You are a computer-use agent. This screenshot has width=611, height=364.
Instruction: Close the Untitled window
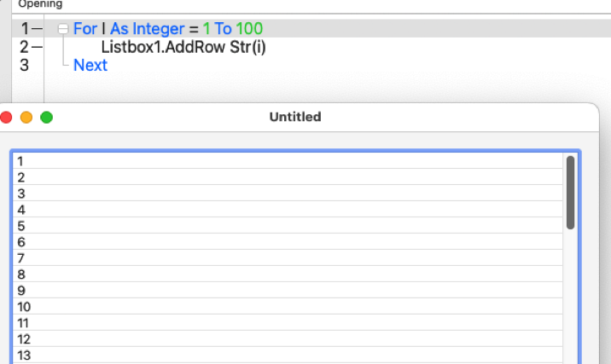pyautogui.click(x=6, y=117)
